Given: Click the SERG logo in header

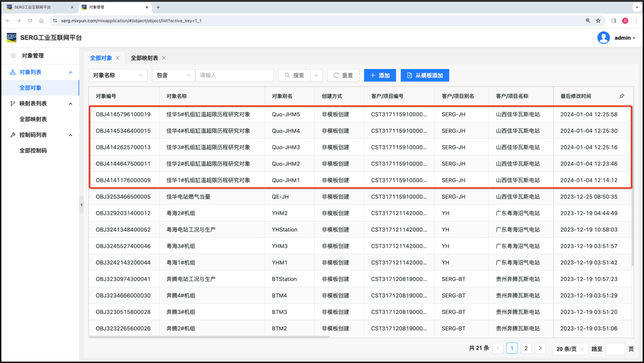Looking at the screenshot, I should click(x=12, y=38).
